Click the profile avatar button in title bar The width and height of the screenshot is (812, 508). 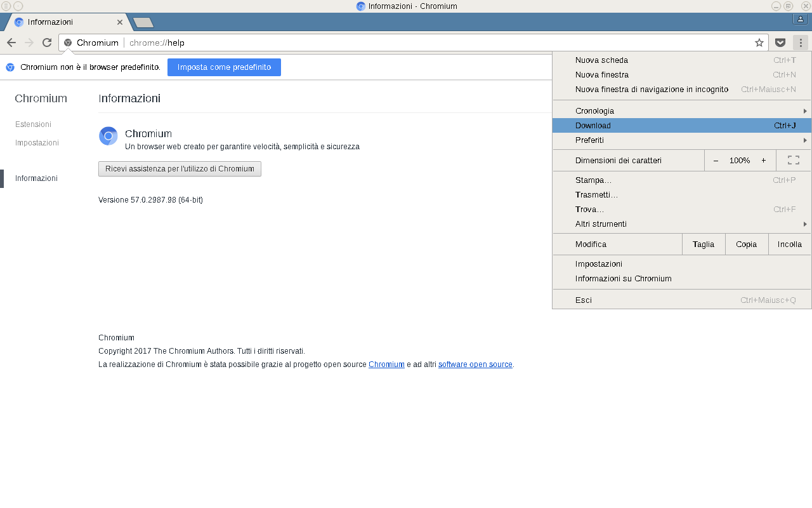click(x=801, y=19)
